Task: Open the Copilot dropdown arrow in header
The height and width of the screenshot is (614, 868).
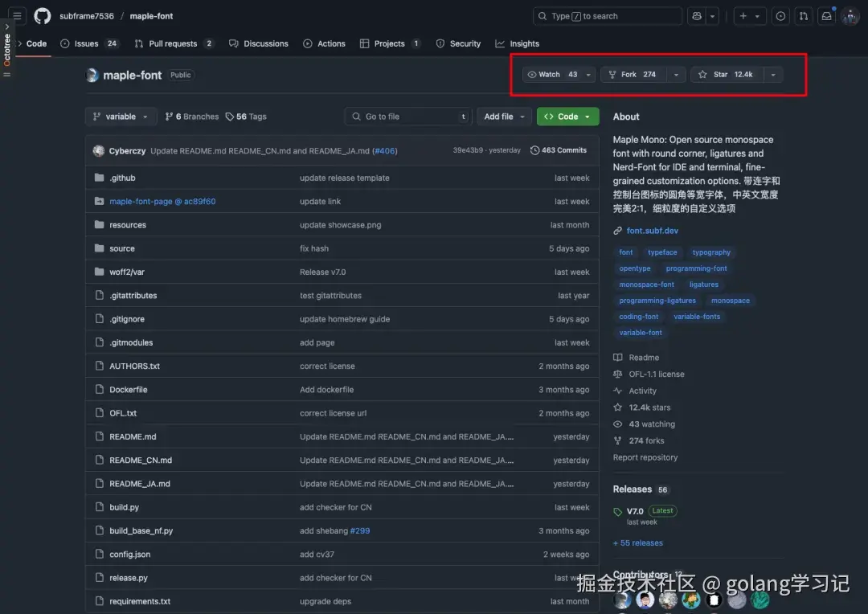Action: (712, 16)
